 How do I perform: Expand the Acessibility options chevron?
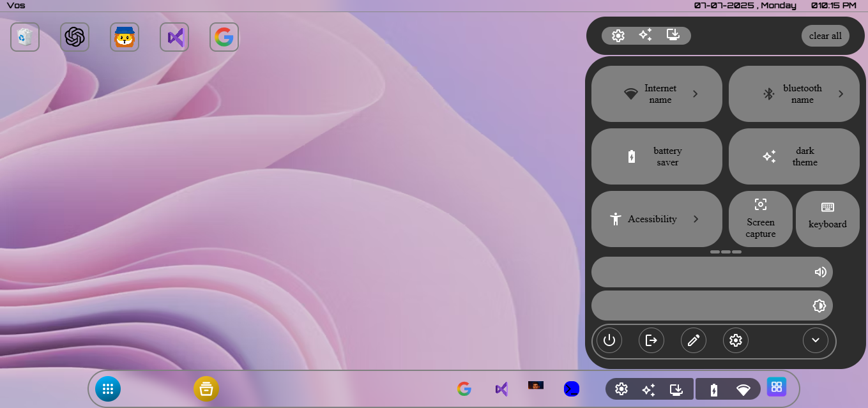pyautogui.click(x=696, y=219)
